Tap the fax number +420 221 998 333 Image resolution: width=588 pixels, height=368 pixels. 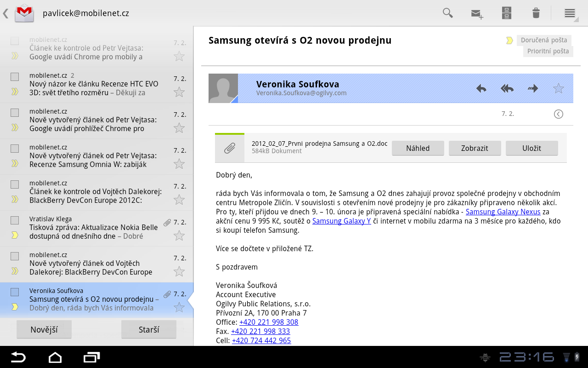(x=260, y=332)
